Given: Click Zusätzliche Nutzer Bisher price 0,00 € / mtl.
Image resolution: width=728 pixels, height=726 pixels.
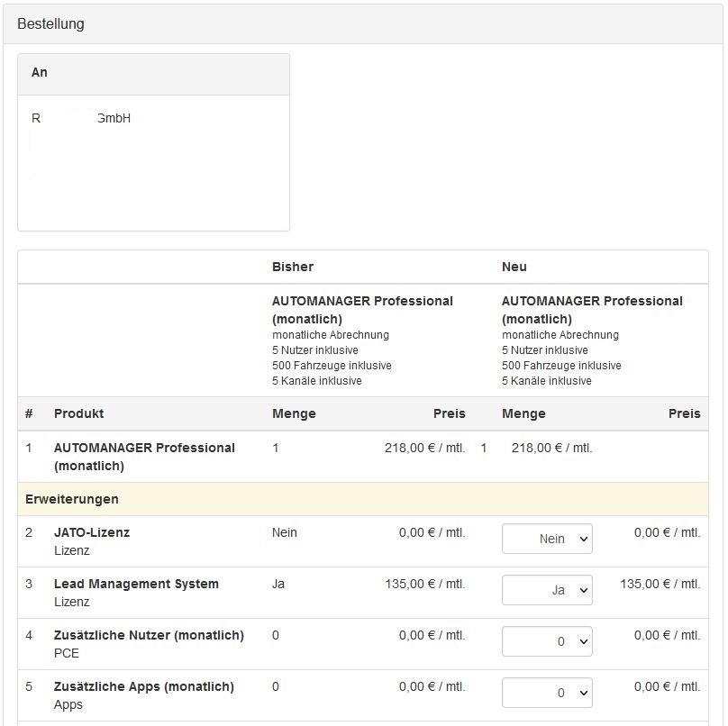Looking at the screenshot, I should click(x=432, y=635).
